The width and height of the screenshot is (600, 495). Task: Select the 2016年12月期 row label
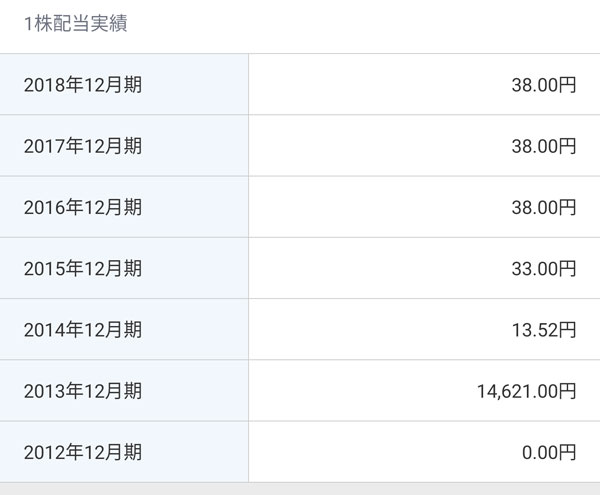coord(82,207)
